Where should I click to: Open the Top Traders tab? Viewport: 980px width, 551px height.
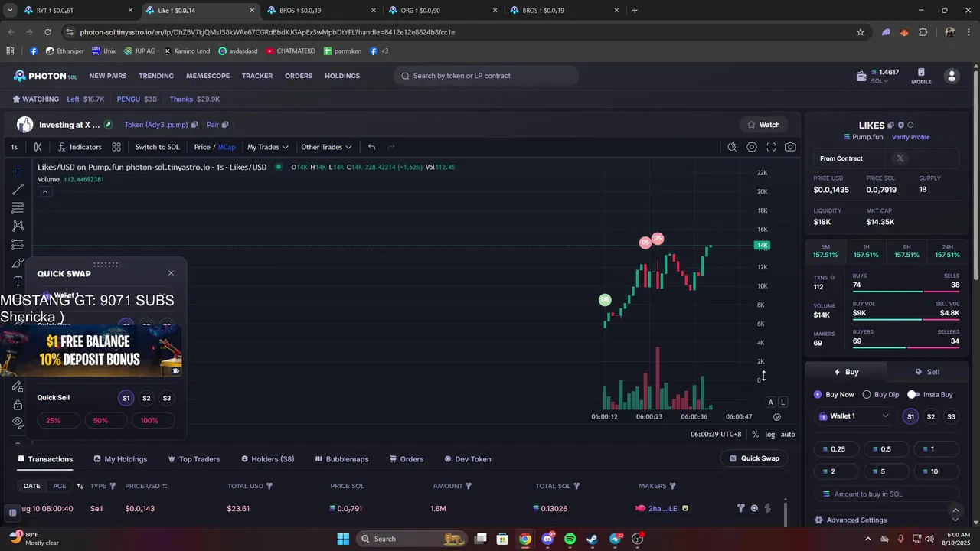[x=194, y=459]
